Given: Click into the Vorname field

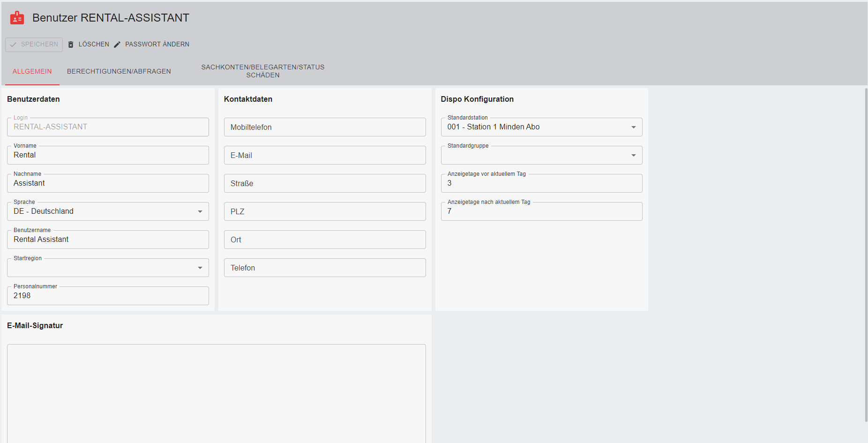Looking at the screenshot, I should tap(108, 155).
